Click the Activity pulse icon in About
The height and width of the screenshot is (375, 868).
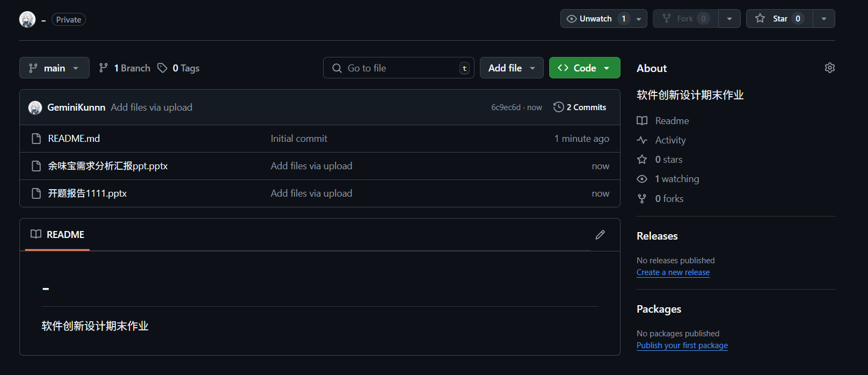[x=642, y=140]
